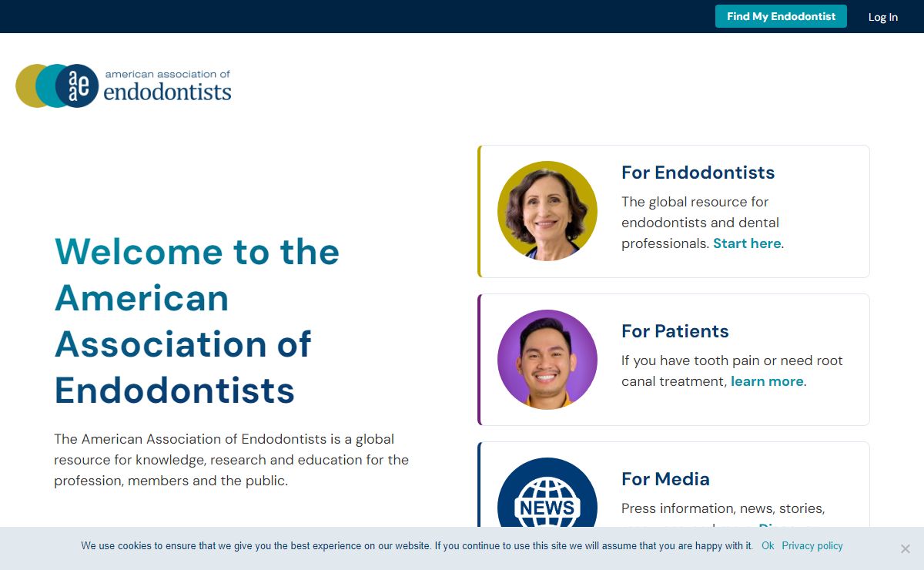
Task: Click the paragraph describing the global resource
Action: [232, 460]
